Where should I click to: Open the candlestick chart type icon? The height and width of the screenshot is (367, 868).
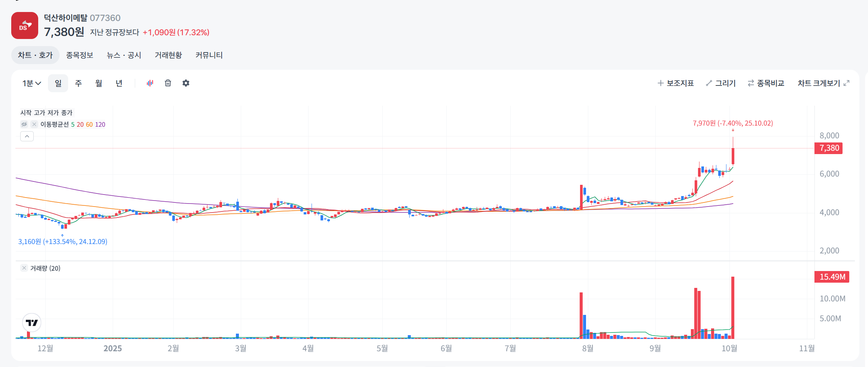pos(150,83)
